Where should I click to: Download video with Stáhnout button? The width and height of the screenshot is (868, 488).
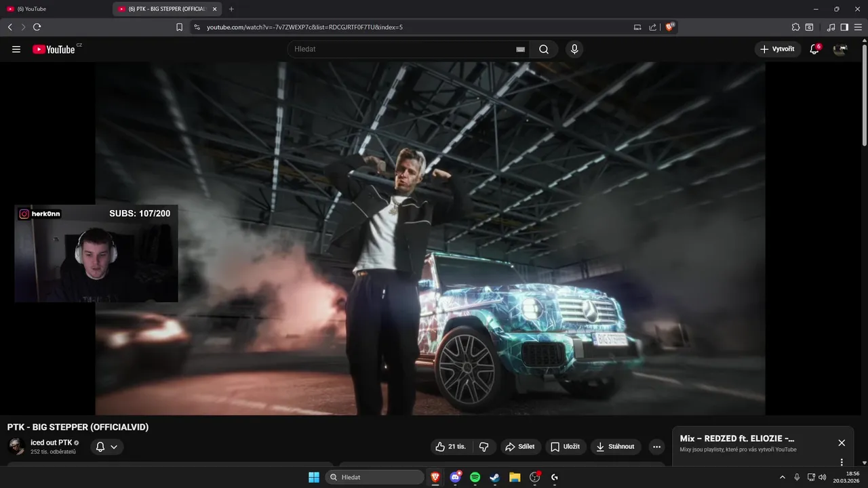point(616,447)
